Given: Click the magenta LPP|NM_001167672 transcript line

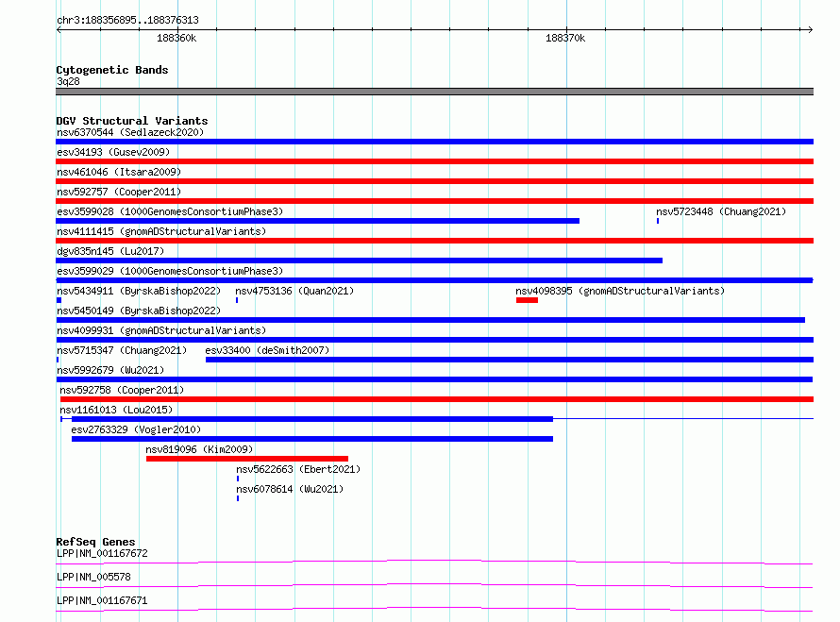Looking at the screenshot, I should pyautogui.click(x=434, y=562).
